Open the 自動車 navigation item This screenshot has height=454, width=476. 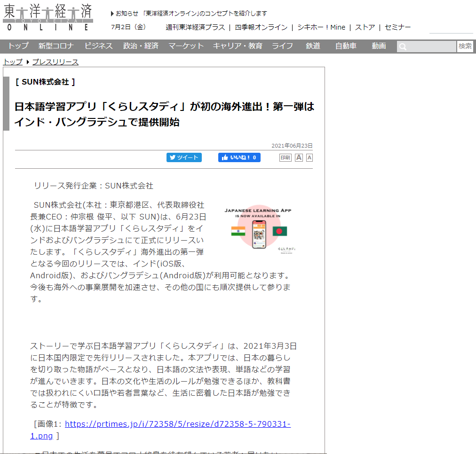[x=346, y=46]
